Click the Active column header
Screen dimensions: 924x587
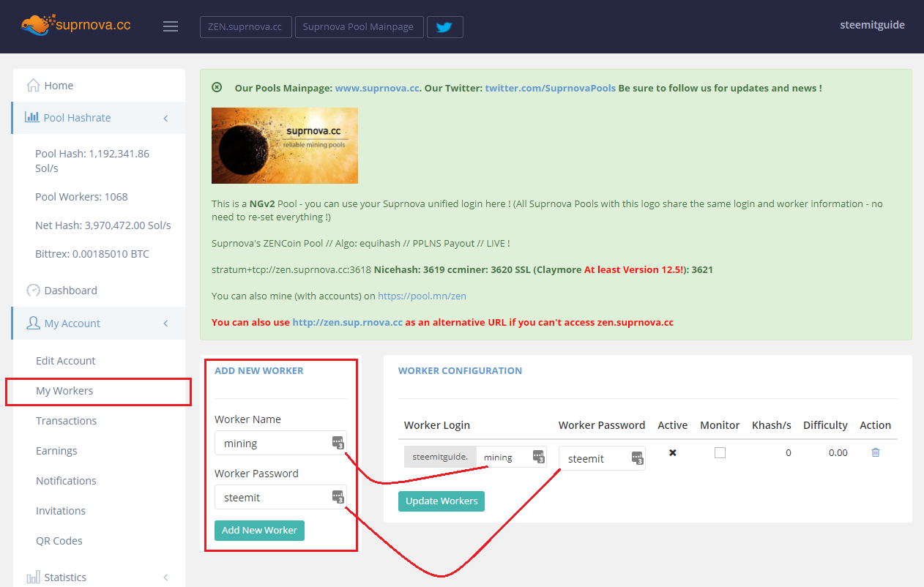click(x=673, y=425)
